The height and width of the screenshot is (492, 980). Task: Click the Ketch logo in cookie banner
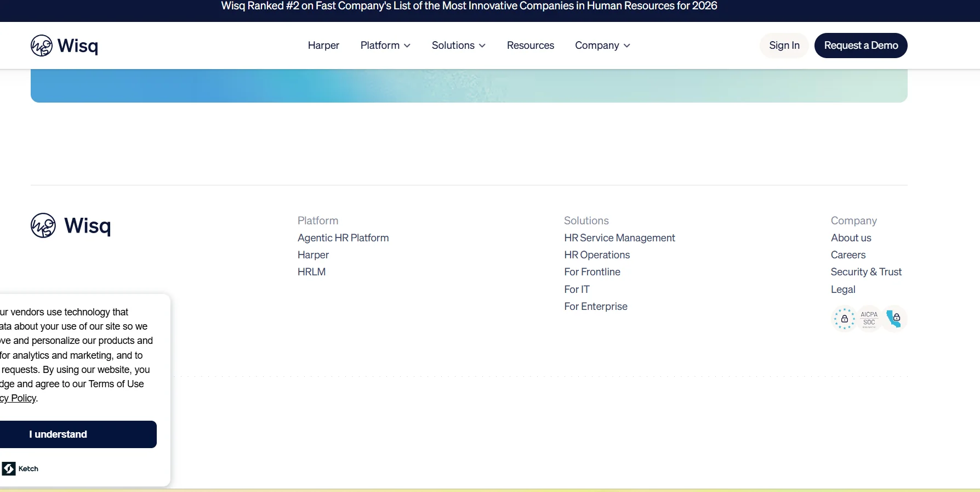click(x=20, y=468)
